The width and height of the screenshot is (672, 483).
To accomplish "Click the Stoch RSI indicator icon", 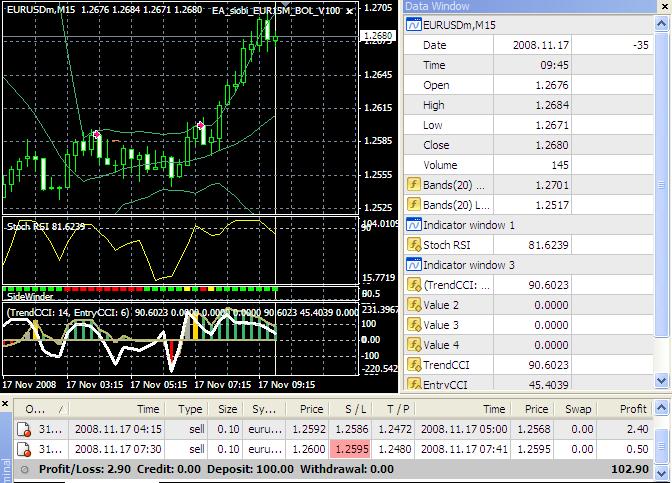I will coord(414,245).
